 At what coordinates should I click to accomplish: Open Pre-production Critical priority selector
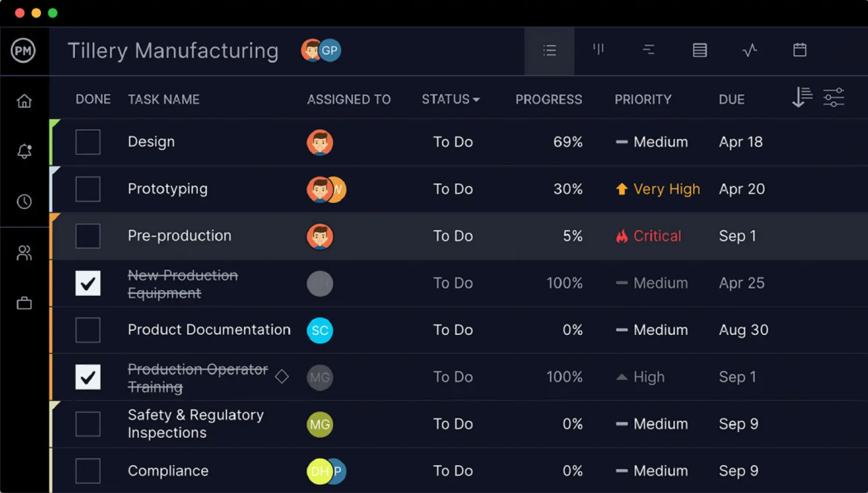(648, 236)
